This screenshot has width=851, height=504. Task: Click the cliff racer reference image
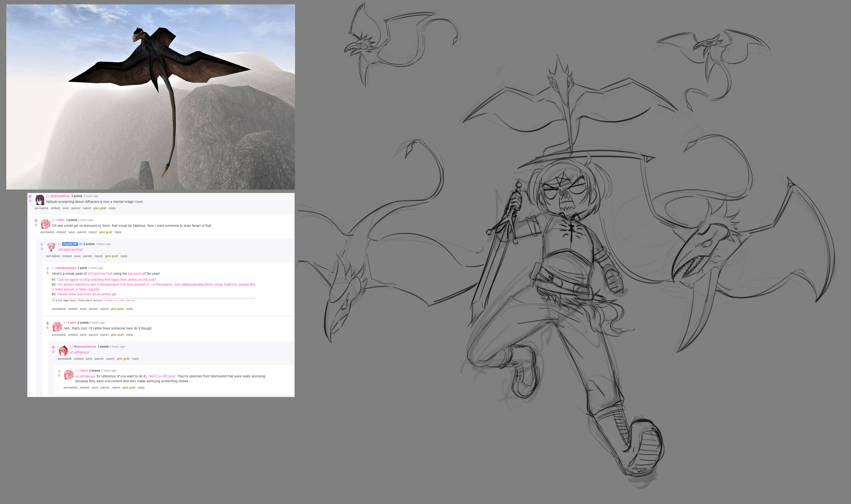151,97
